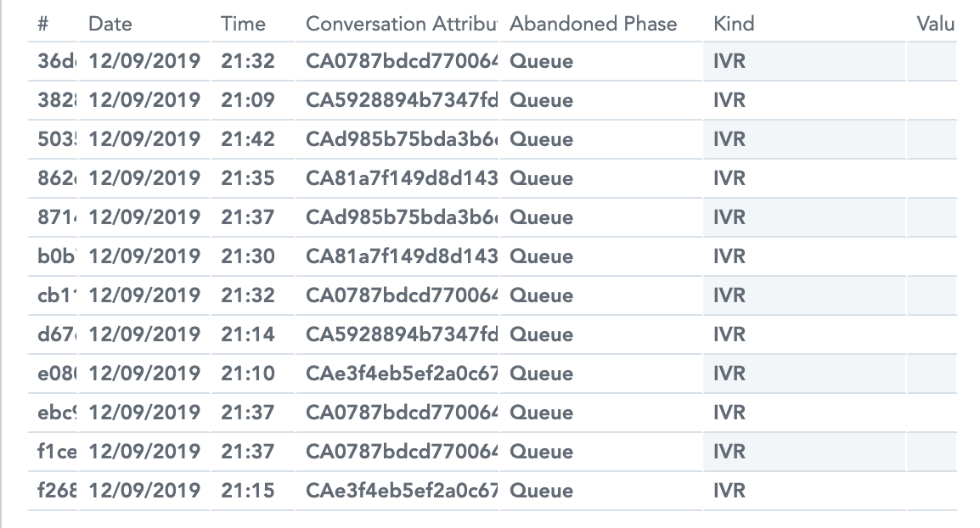
Task: Click the IVR cell in the 21:15 row
Action: click(x=729, y=491)
